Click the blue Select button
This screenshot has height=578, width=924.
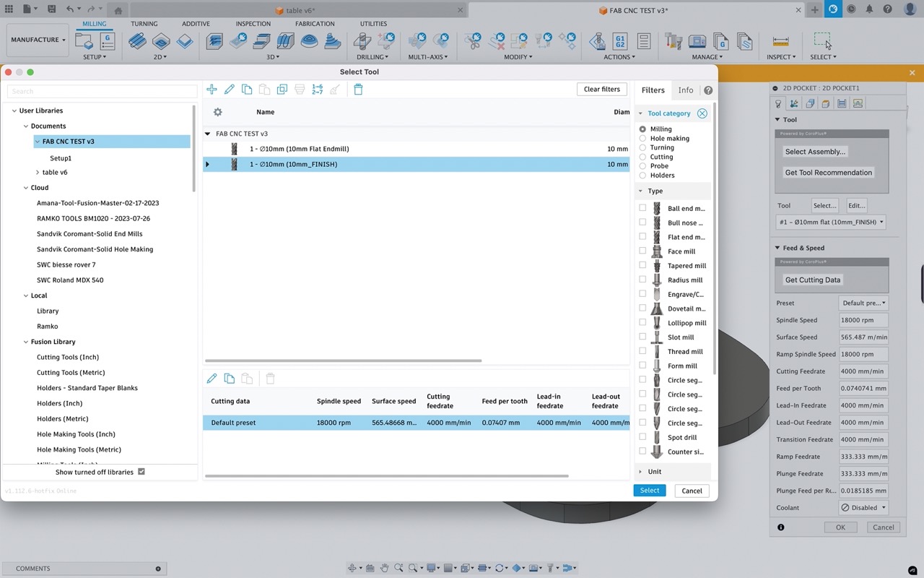650,491
